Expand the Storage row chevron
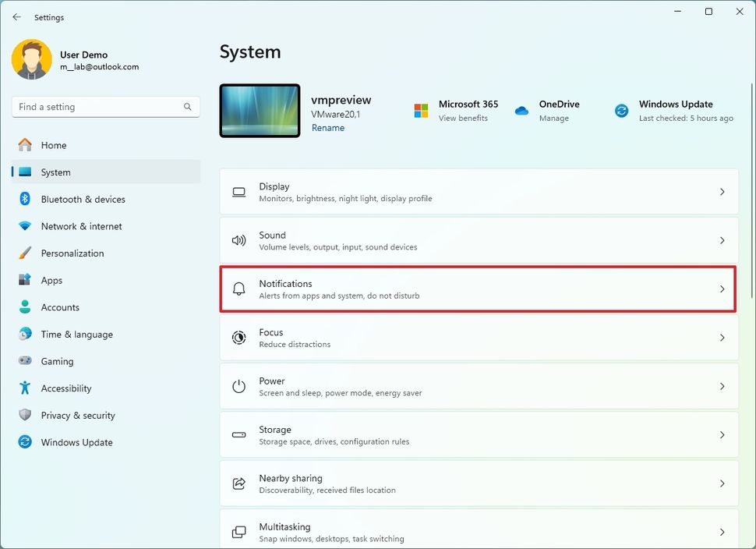This screenshot has width=756, height=549. tap(721, 434)
